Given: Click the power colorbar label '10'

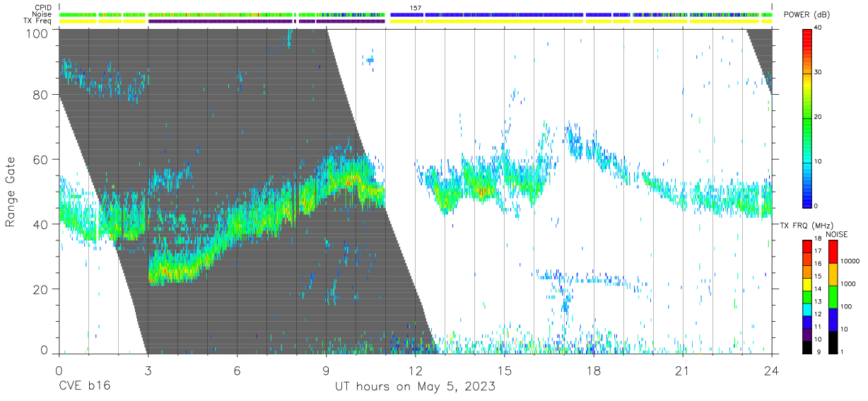Looking at the screenshot, I should [x=818, y=161].
